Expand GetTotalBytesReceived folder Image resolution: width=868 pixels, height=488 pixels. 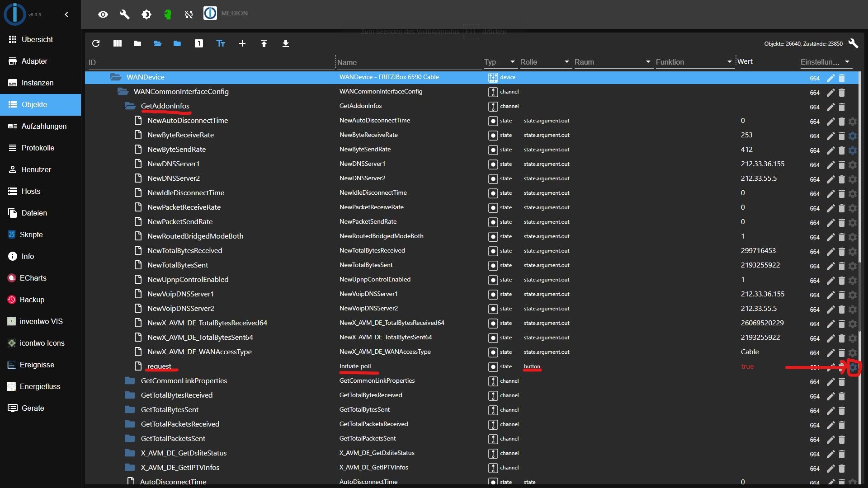(x=130, y=395)
